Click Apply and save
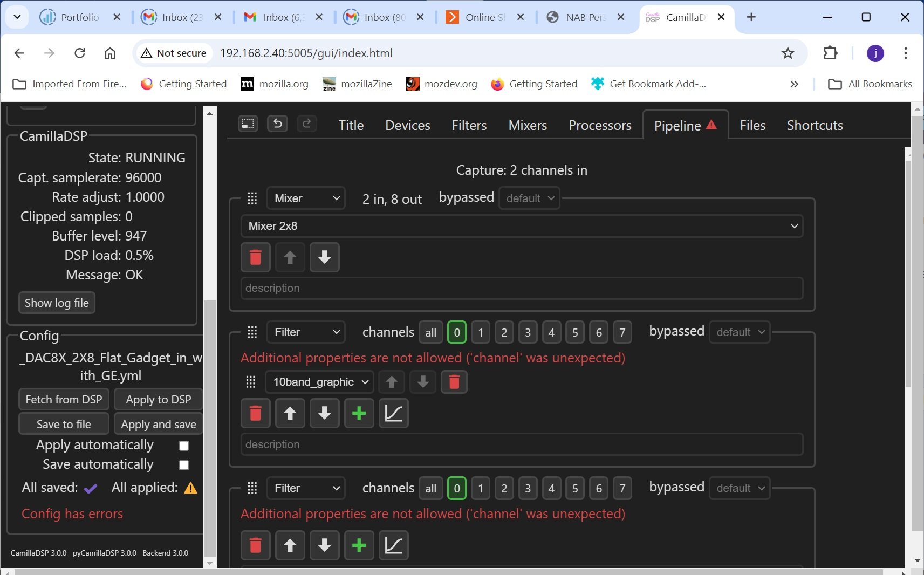924x575 pixels. [x=159, y=425]
